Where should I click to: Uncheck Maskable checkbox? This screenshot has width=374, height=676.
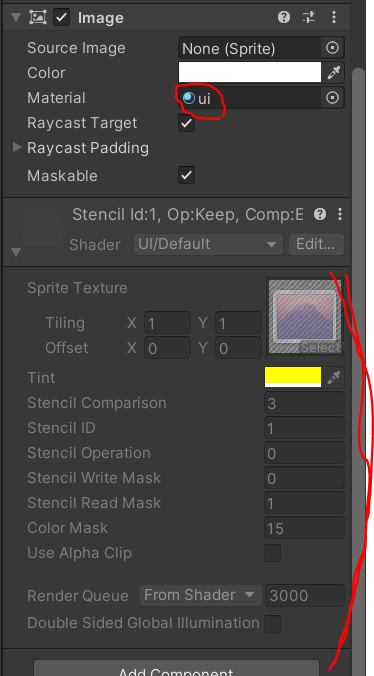coord(187,175)
